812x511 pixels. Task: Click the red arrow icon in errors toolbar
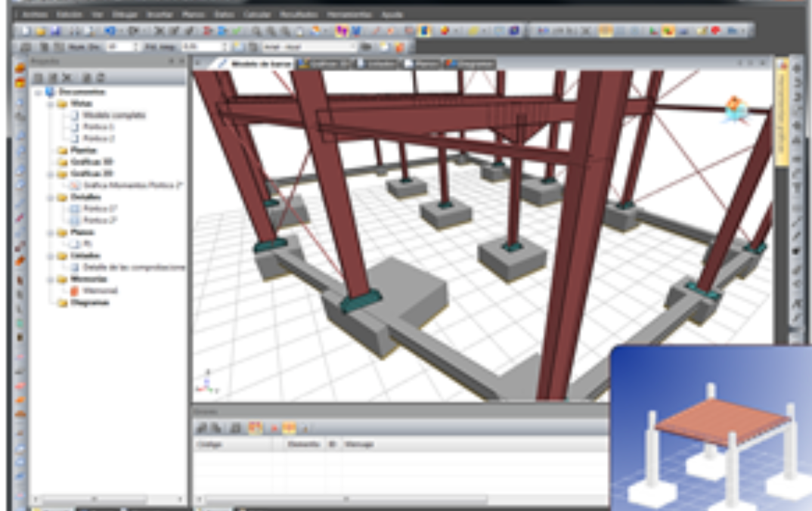(273, 428)
